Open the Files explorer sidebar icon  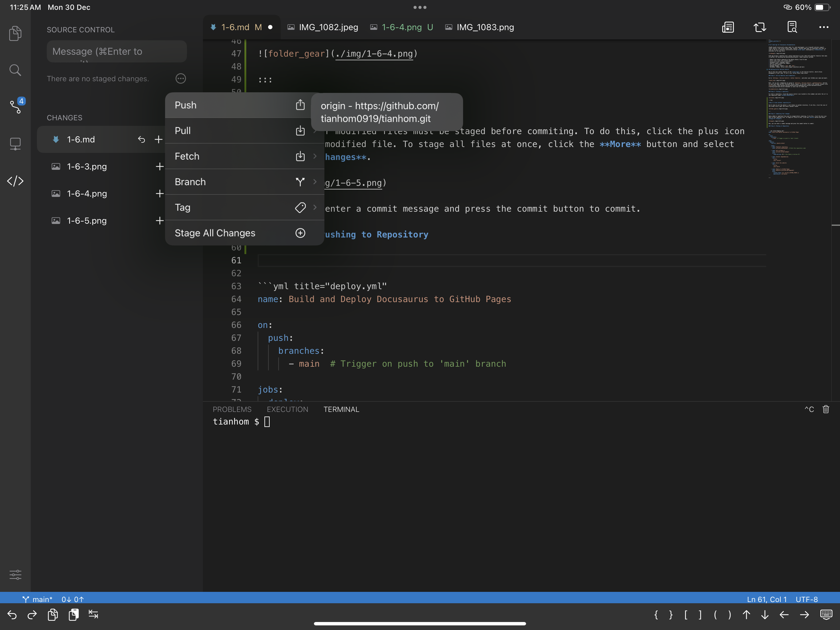pos(15,34)
